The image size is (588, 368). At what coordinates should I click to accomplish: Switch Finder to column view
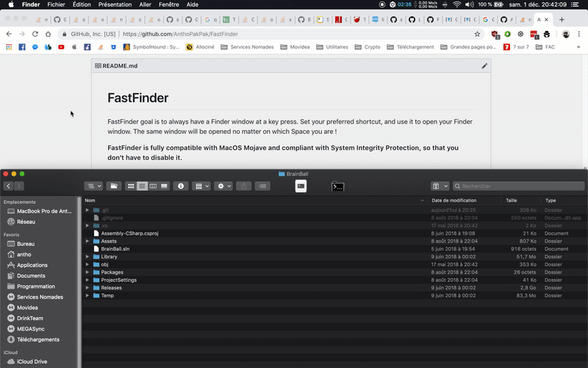pos(153,186)
